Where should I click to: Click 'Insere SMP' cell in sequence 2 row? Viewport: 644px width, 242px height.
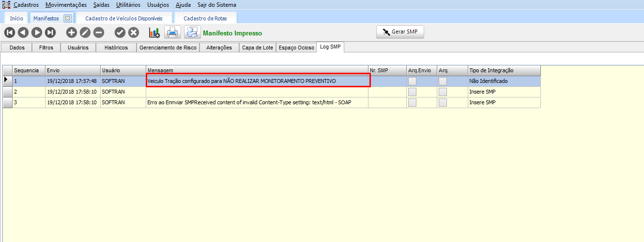[504, 92]
